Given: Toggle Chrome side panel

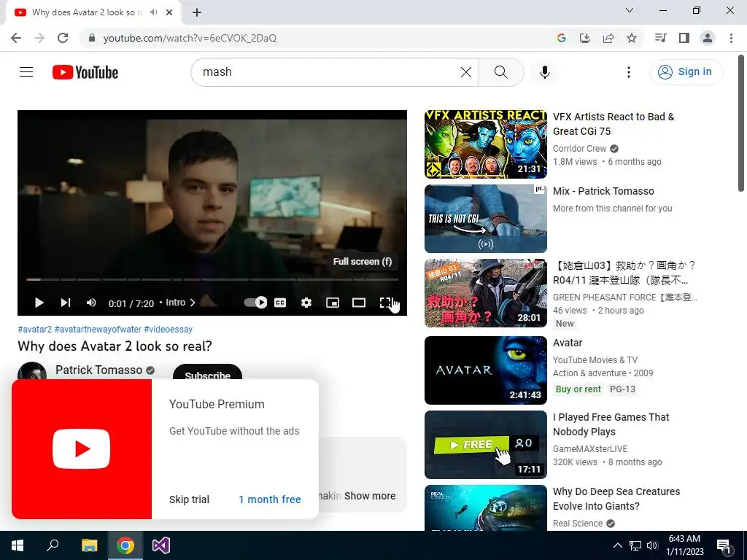Looking at the screenshot, I should pos(684,38).
